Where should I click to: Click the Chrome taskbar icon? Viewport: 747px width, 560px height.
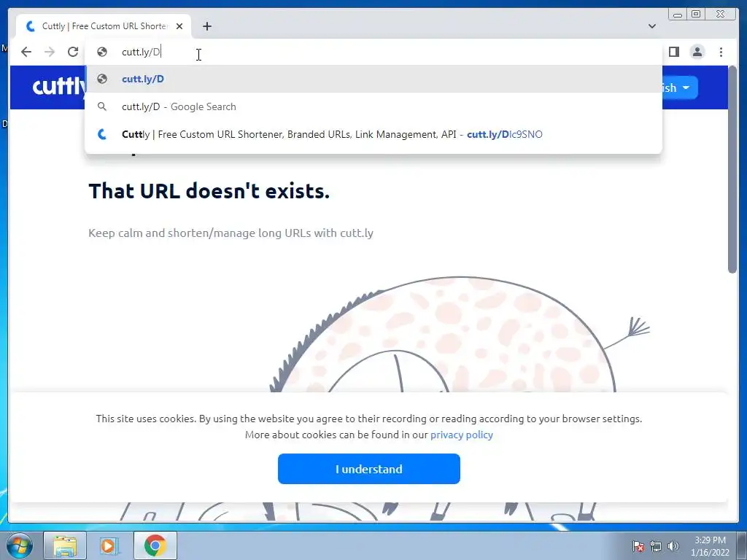[155, 545]
